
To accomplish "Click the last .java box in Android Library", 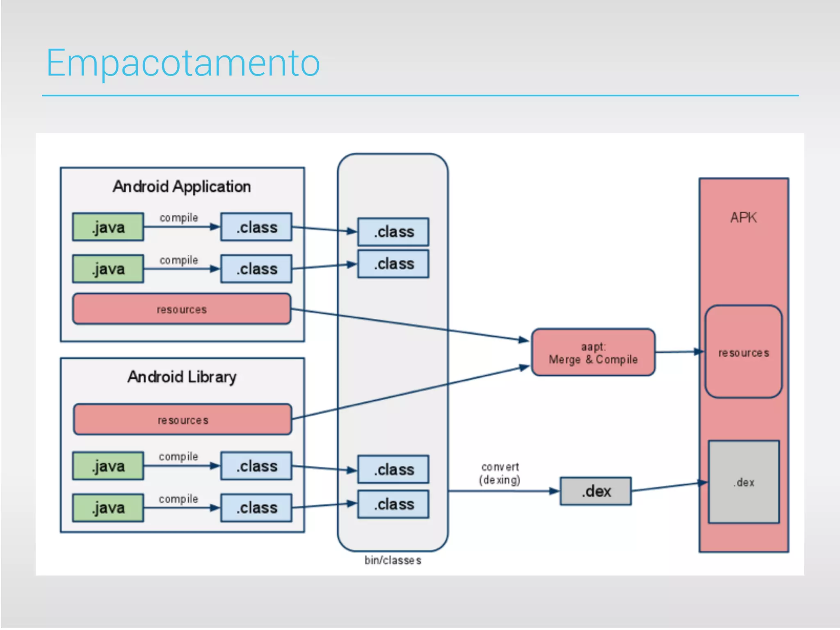I will point(108,508).
